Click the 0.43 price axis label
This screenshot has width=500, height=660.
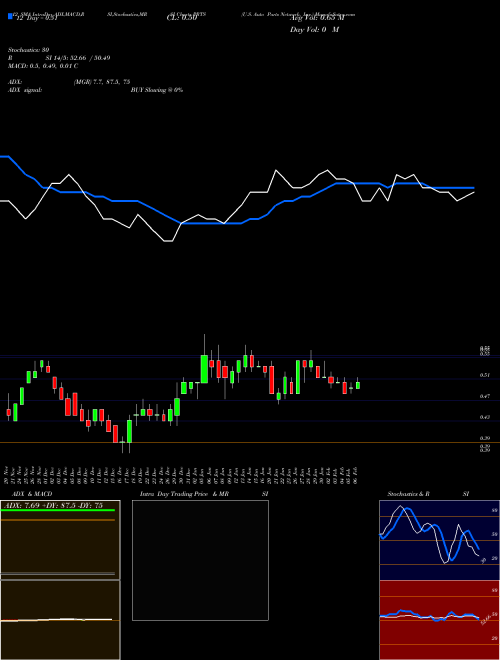coord(485,417)
